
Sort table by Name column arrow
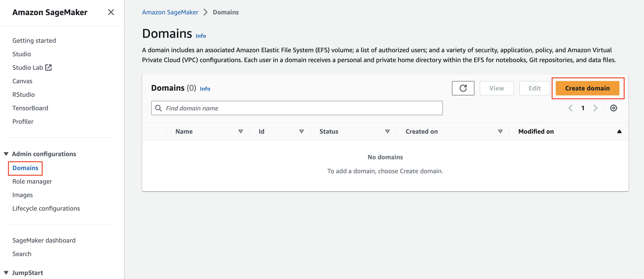click(x=240, y=132)
